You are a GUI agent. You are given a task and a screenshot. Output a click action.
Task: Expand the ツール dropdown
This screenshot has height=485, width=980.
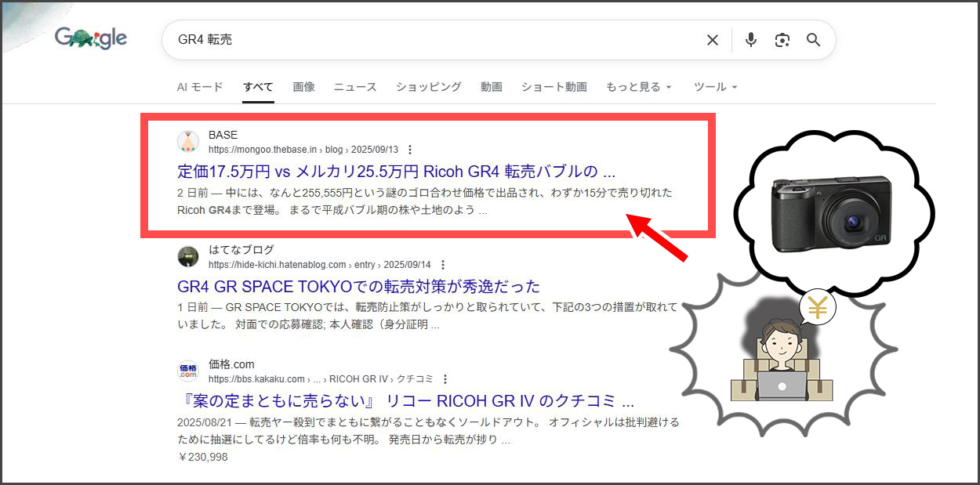click(x=716, y=87)
